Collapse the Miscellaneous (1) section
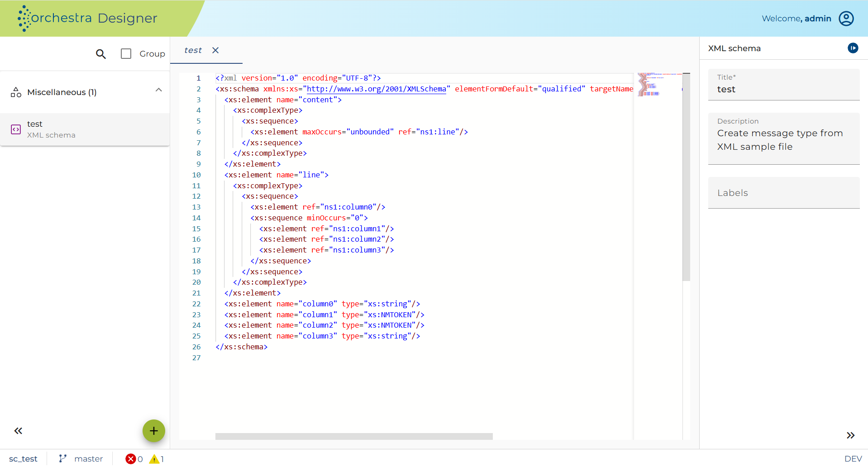Screen dimensions: 868x467 [159, 90]
